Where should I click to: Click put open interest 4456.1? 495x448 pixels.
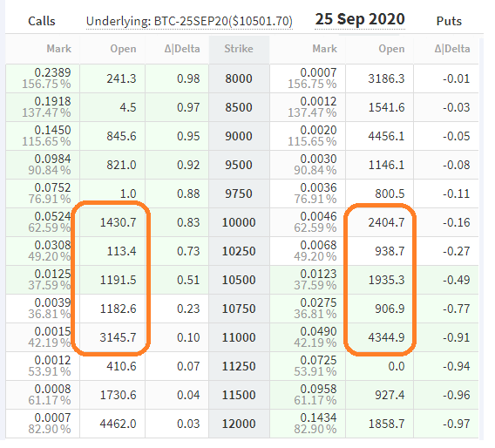(386, 136)
